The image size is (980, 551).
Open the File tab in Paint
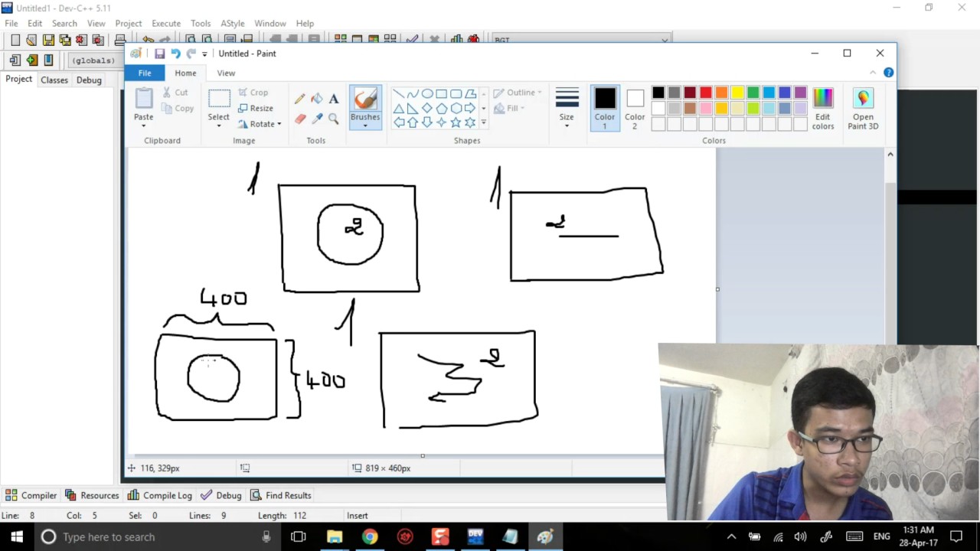145,73
